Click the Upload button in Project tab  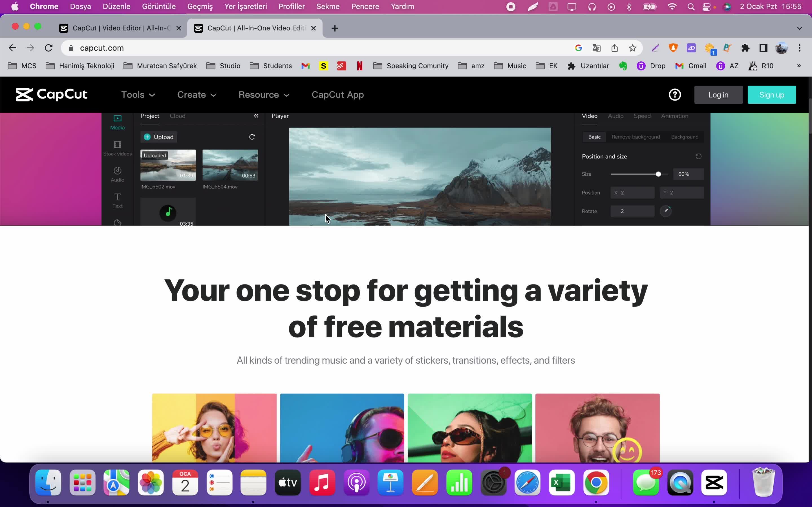[158, 137]
